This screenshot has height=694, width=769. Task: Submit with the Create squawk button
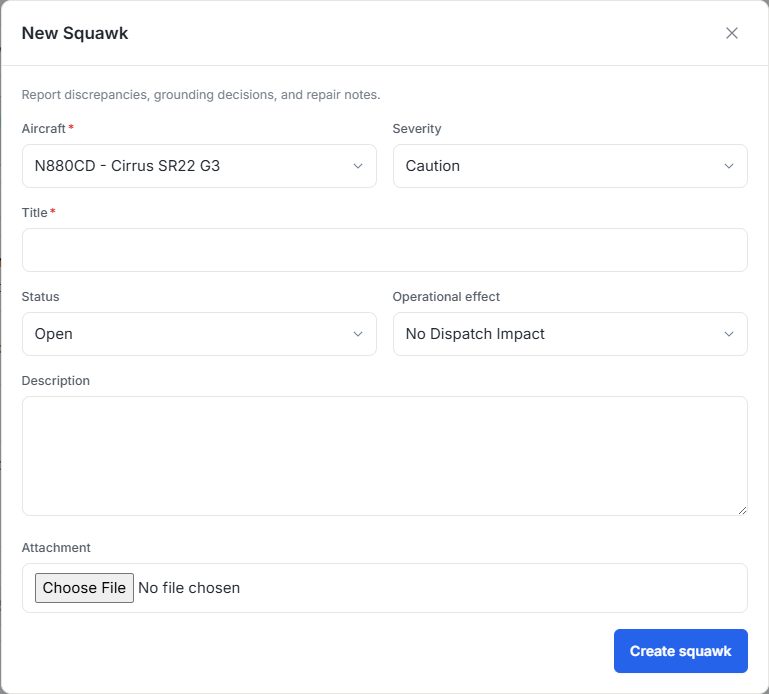[x=680, y=651]
